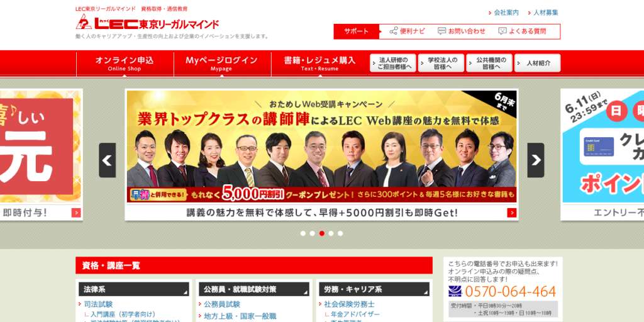Click 公共機関の皆様へ button
644x322 pixels.
(489, 64)
